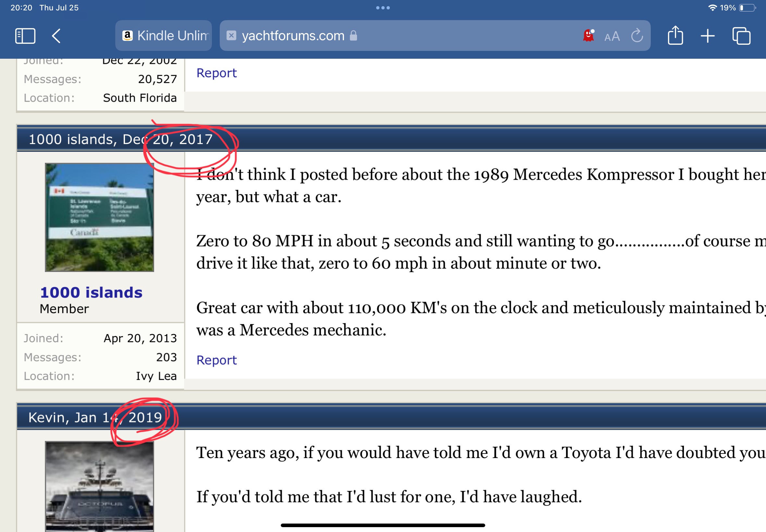Go back to previous page
The image size is (766, 532).
pos(56,36)
